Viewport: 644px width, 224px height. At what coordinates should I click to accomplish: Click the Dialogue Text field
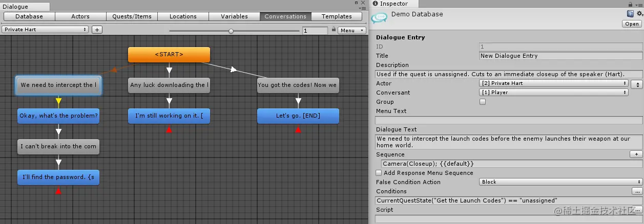509,142
